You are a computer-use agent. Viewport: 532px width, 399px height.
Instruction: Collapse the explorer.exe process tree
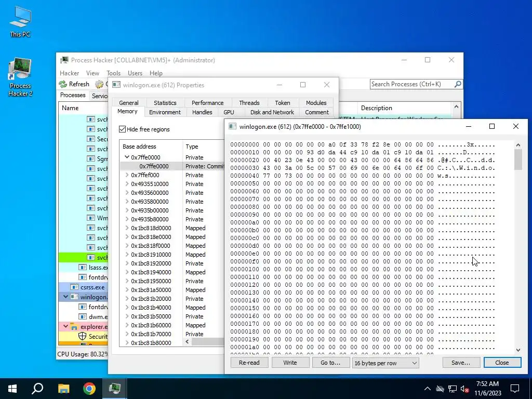(x=65, y=326)
